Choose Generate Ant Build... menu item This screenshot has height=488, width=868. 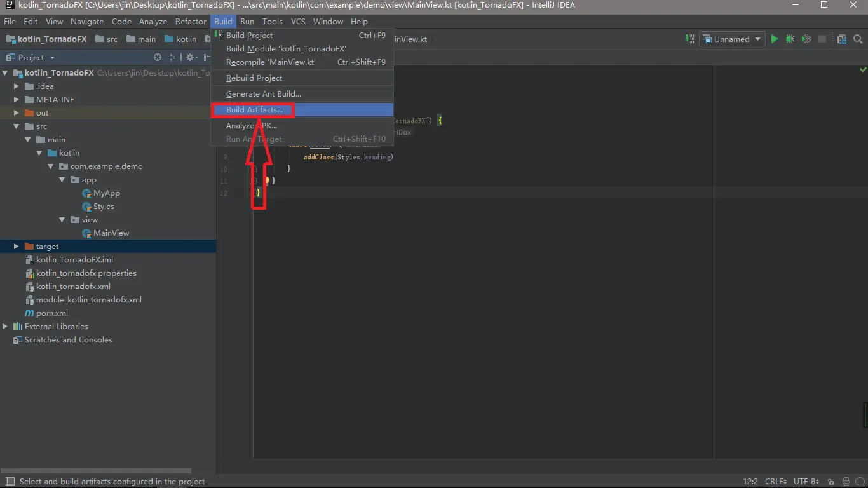pos(302,94)
